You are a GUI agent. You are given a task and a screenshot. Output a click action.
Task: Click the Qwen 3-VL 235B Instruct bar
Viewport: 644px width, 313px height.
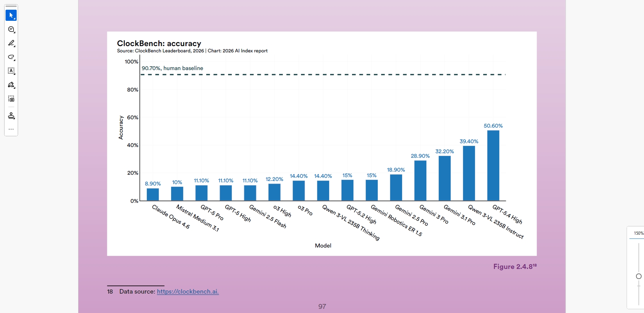coord(469,173)
